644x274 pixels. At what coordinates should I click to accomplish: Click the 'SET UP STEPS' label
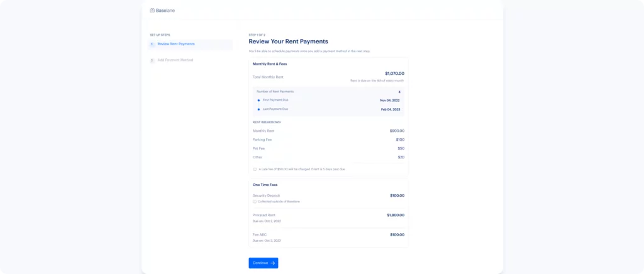(x=160, y=35)
